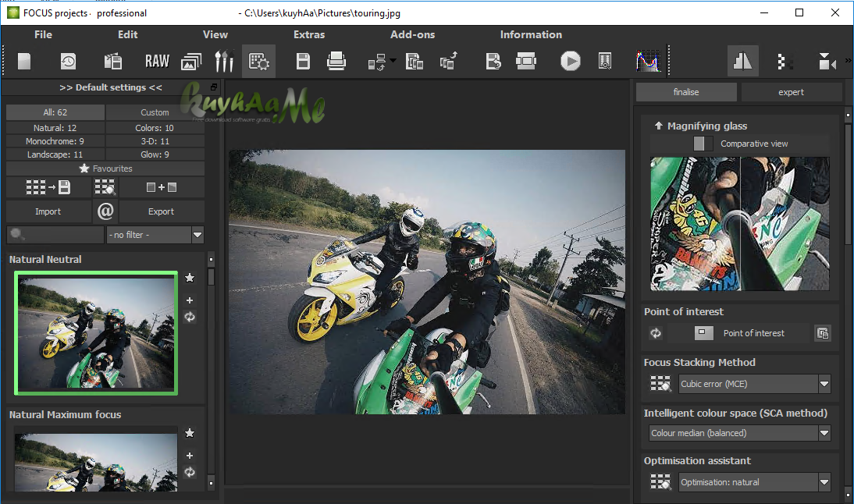Toggle the Favourites filter

(x=105, y=169)
